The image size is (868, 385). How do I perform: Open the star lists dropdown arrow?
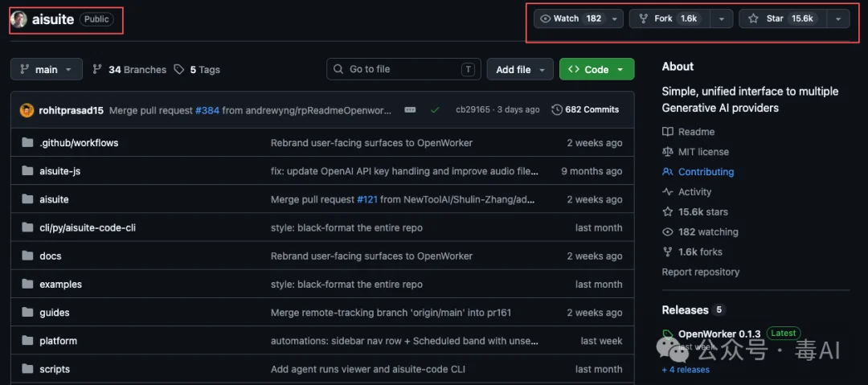coord(838,18)
